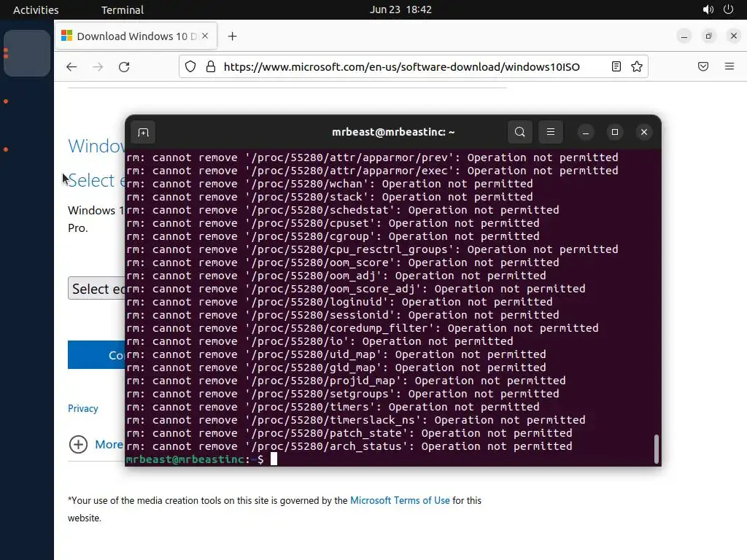Open the clock Jun 23 18:42
The image size is (747, 560).
[x=400, y=9]
